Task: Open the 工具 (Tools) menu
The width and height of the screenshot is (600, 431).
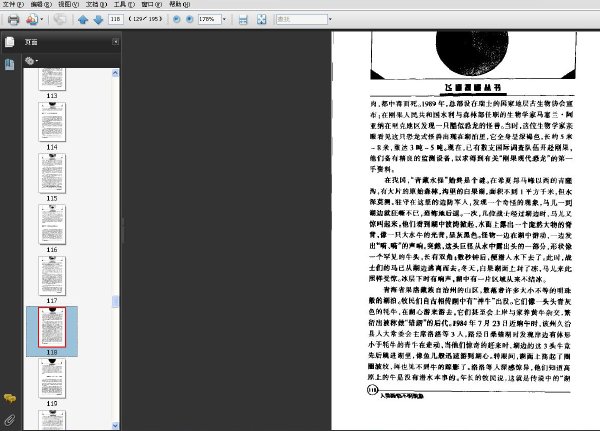Action: tap(124, 4)
